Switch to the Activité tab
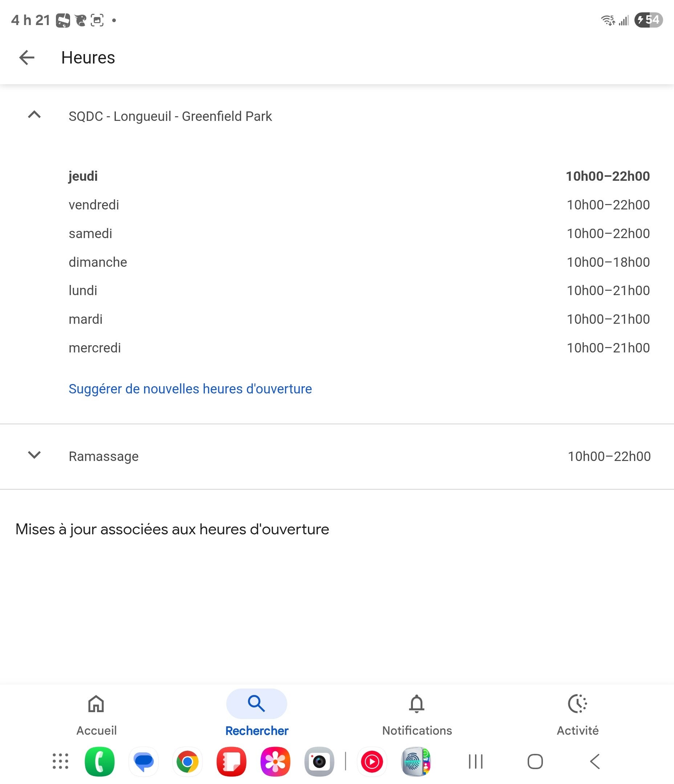Image resolution: width=674 pixels, height=784 pixels. (577, 714)
